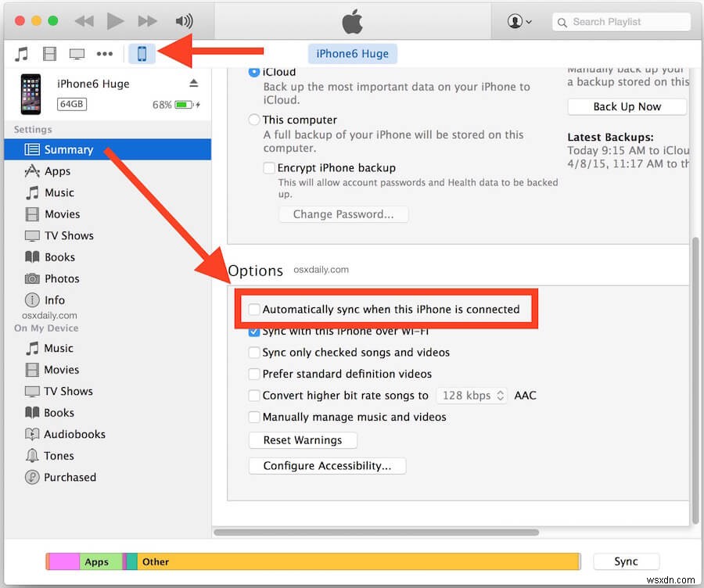Select Photos in the Settings sidebar
Screen dimensions: 704x588
[63, 278]
